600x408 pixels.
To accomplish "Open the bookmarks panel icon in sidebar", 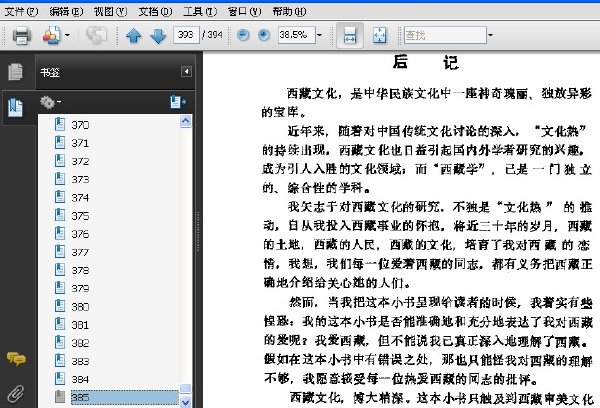I will (x=16, y=108).
